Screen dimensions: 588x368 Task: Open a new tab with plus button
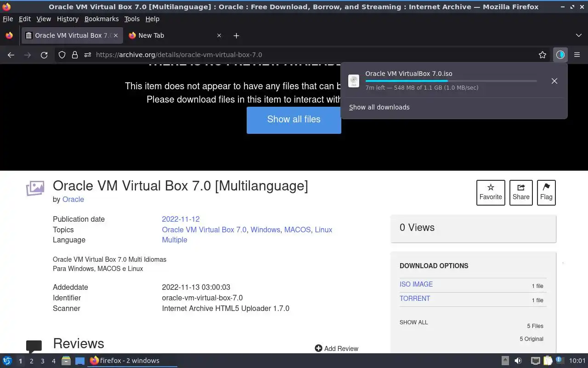[236, 35]
